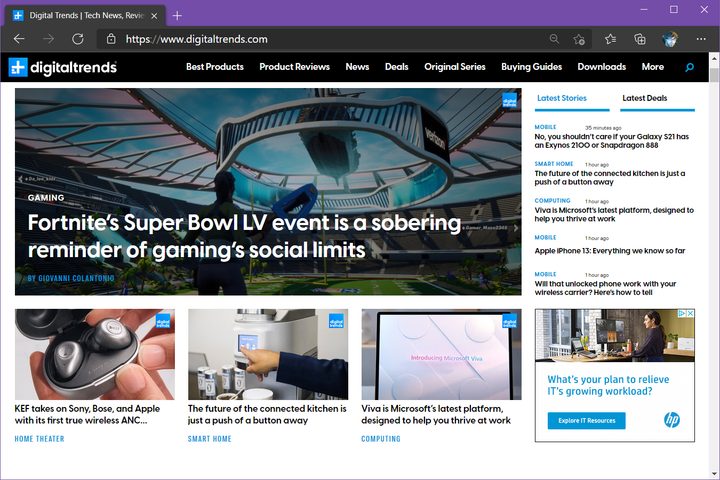Advance hero slider with right arrow

pos(516,228)
